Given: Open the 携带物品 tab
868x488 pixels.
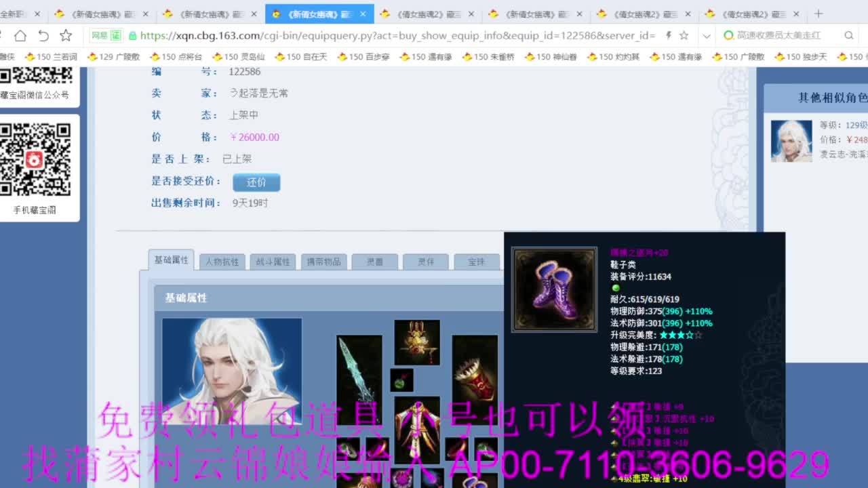Looking at the screenshot, I should (323, 262).
